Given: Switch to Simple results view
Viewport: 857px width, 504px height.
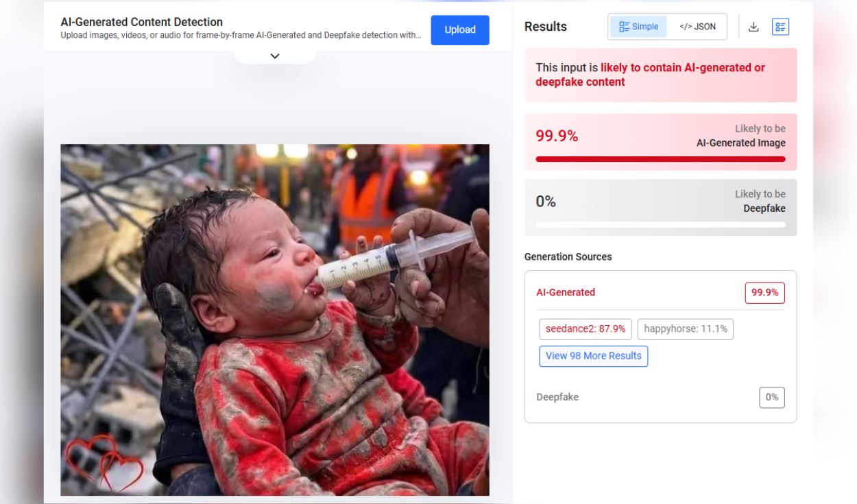Looking at the screenshot, I should [638, 27].
